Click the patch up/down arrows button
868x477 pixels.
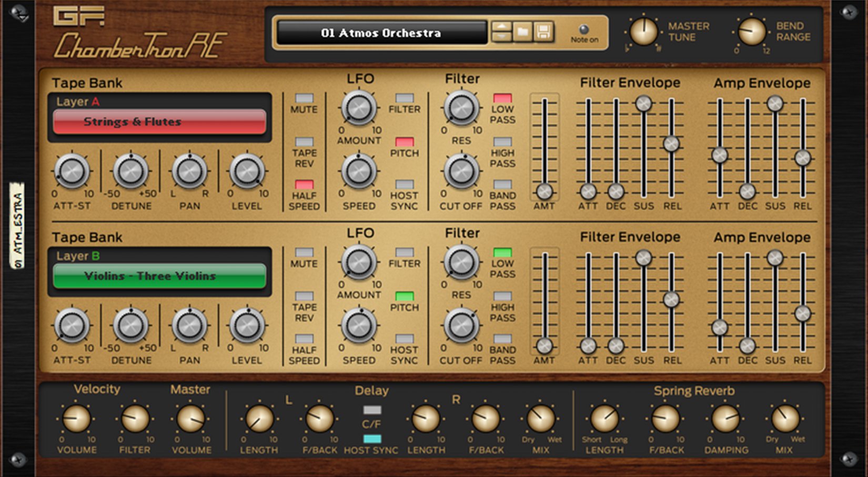click(x=501, y=33)
